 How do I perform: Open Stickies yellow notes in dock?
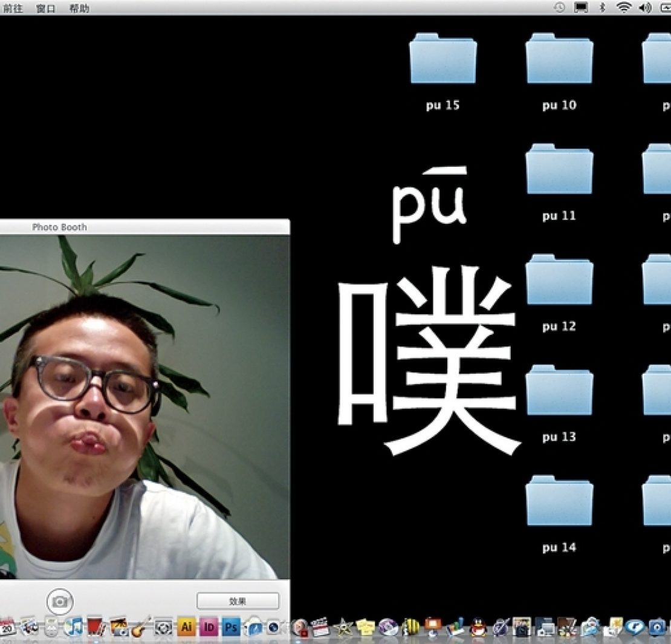click(365, 627)
